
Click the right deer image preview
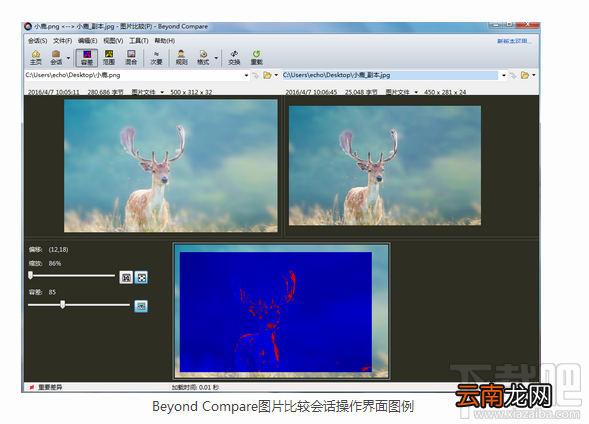coord(385,166)
